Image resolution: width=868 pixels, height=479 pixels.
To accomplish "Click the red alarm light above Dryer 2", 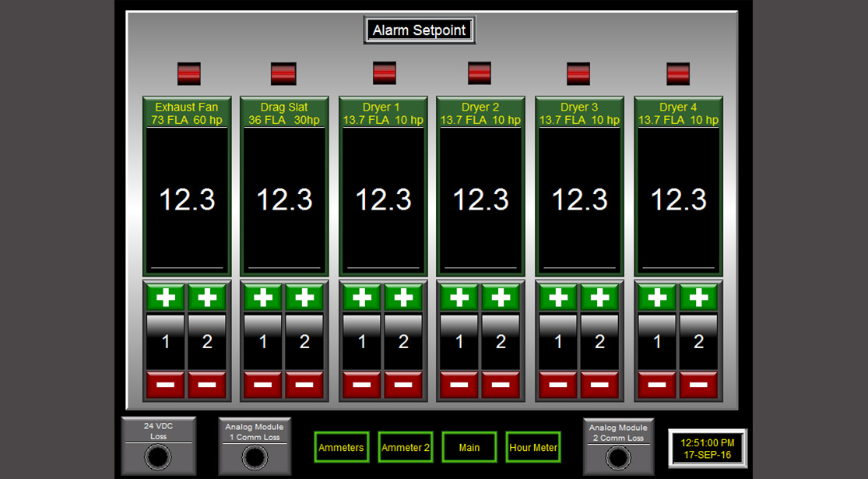I will pos(480,73).
